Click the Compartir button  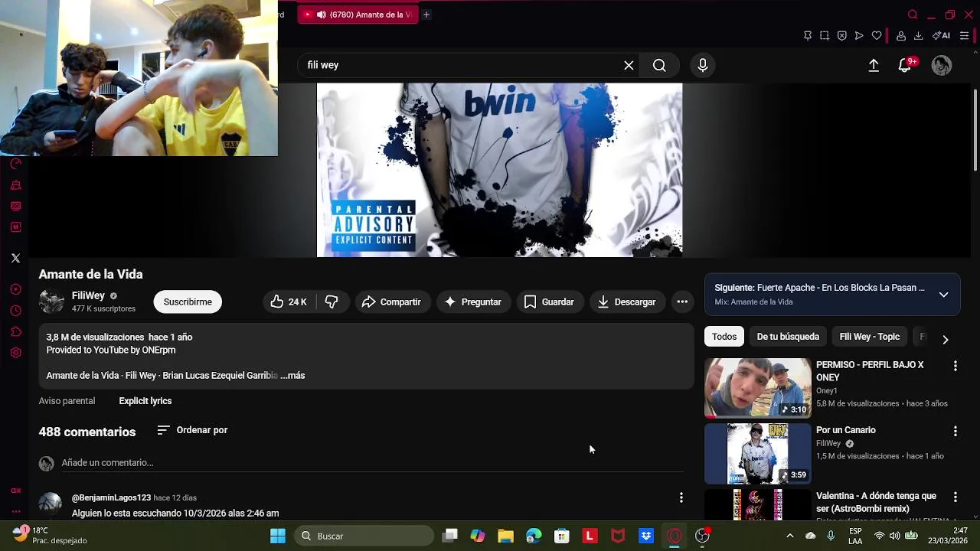(391, 302)
